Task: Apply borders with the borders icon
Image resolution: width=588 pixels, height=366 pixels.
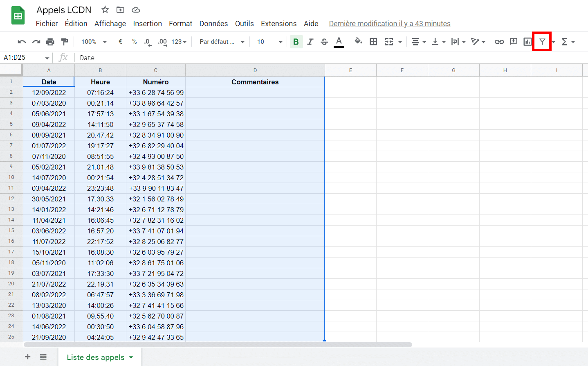Action: tap(373, 41)
